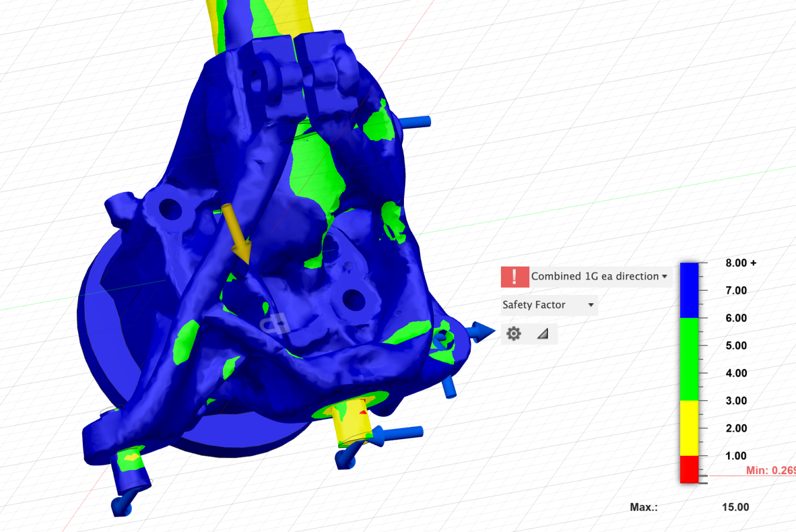Click the blue band of the legend bar
Screen dimensions: 796x532
point(689,290)
